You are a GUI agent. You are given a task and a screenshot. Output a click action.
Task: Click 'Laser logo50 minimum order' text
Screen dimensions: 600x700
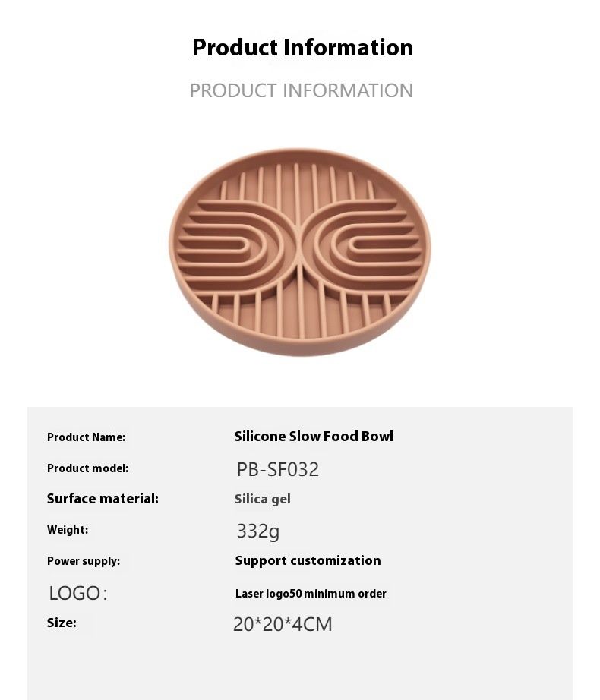[311, 594]
